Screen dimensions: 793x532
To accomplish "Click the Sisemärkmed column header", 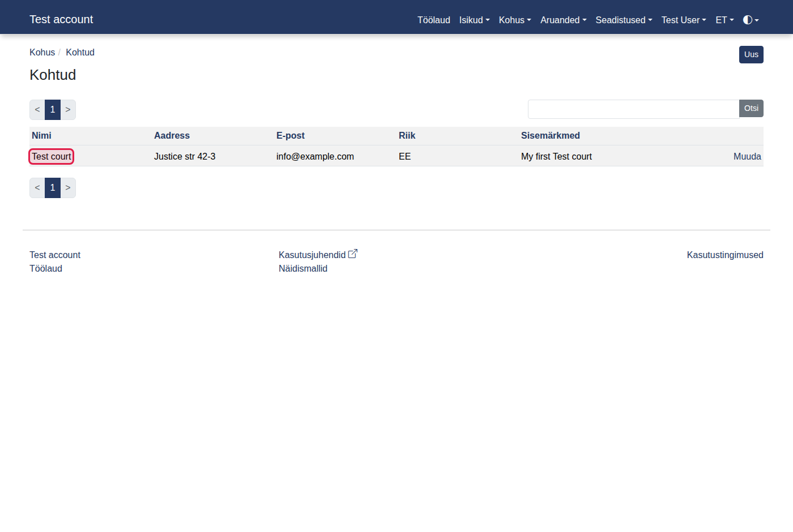I will click(x=551, y=135).
